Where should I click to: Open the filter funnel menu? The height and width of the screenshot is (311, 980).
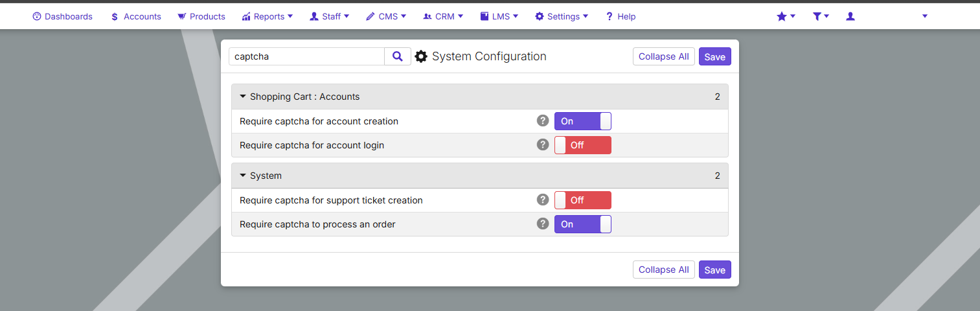[821, 16]
